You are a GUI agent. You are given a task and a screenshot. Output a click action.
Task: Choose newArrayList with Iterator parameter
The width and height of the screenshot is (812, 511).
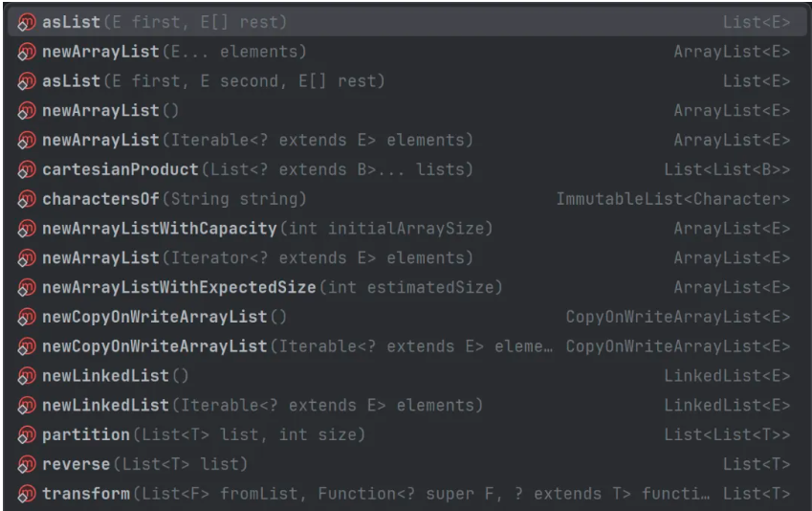pyautogui.click(x=256, y=258)
